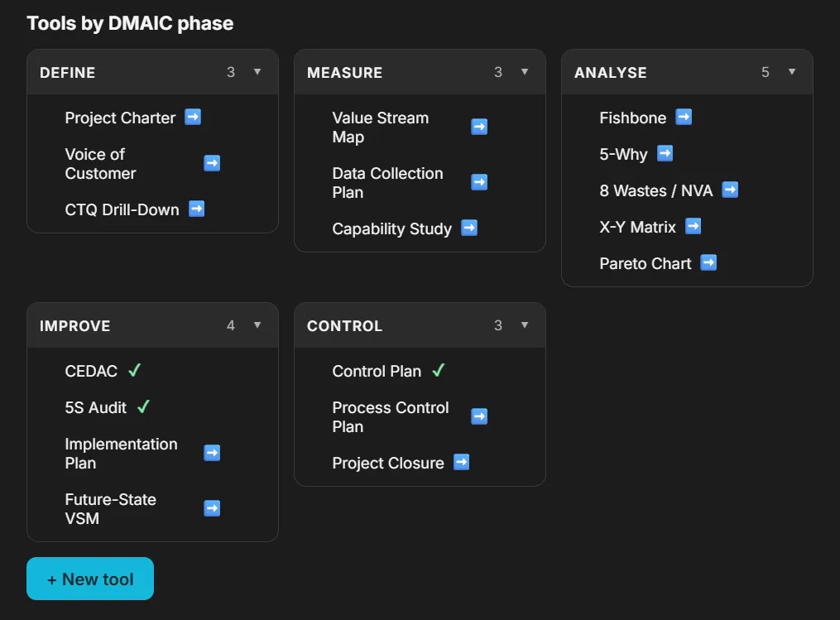Click the CONTROL header title
840x620 pixels.
tap(344, 326)
